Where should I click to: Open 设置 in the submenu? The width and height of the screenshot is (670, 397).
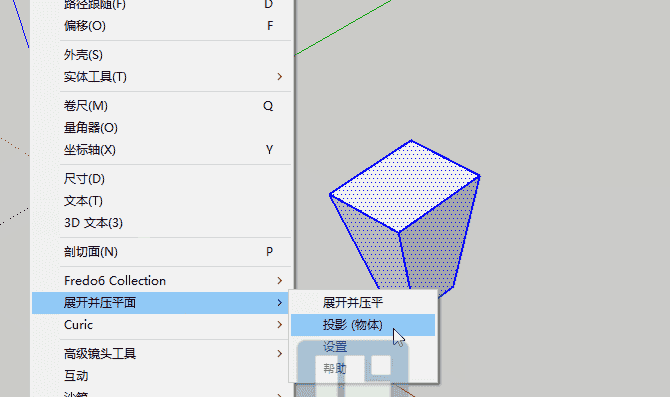(x=363, y=347)
